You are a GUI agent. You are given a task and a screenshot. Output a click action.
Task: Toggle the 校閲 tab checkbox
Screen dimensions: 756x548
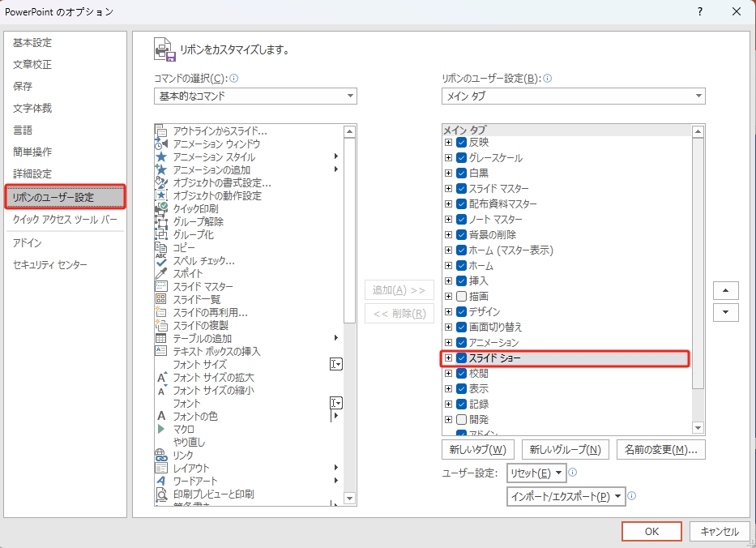click(x=461, y=374)
